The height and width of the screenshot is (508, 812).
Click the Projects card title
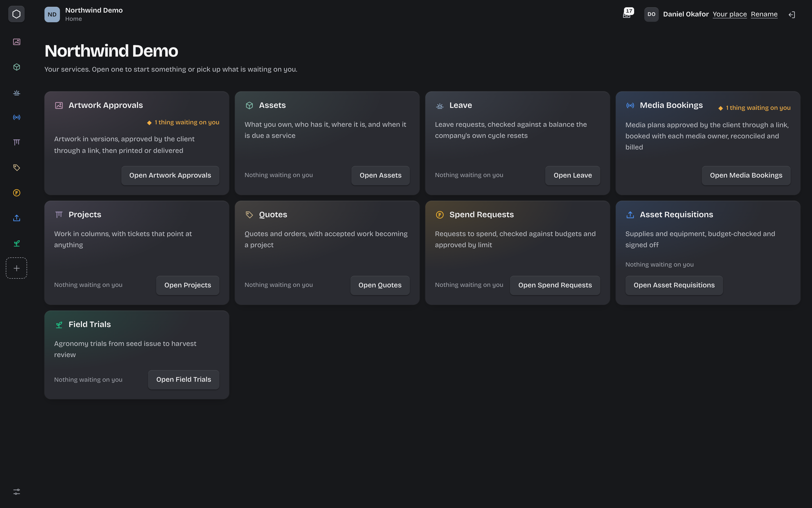coord(85,214)
